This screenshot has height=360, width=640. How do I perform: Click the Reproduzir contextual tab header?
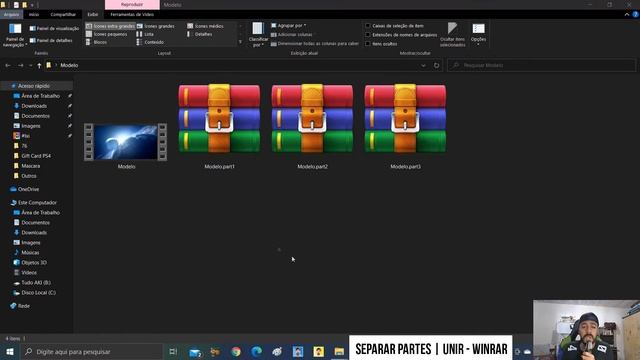(132, 4)
